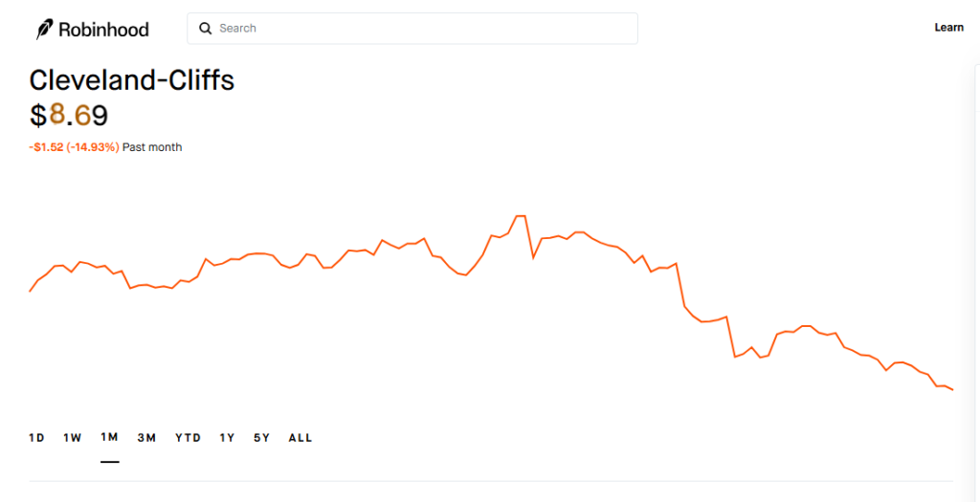Image resolution: width=980 pixels, height=502 pixels.
Task: Click the Past month label
Action: tap(152, 147)
